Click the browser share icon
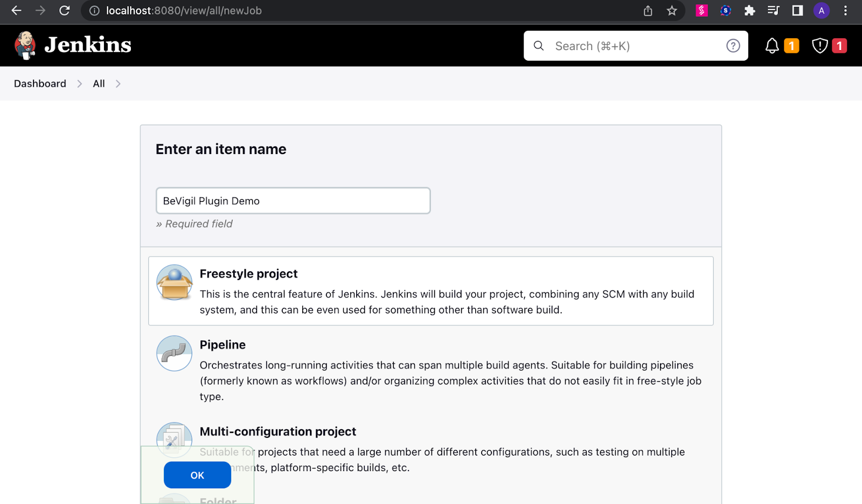The image size is (862, 504). (648, 11)
